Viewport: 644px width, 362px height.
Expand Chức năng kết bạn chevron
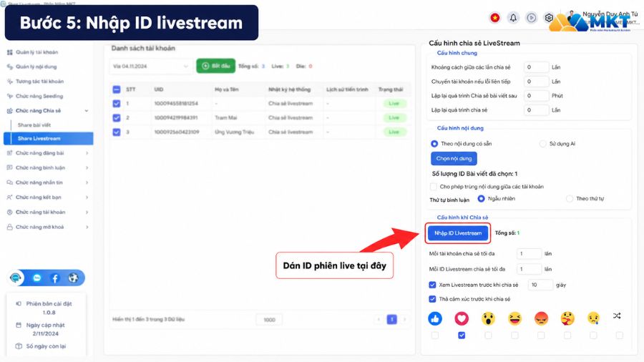coord(87,197)
